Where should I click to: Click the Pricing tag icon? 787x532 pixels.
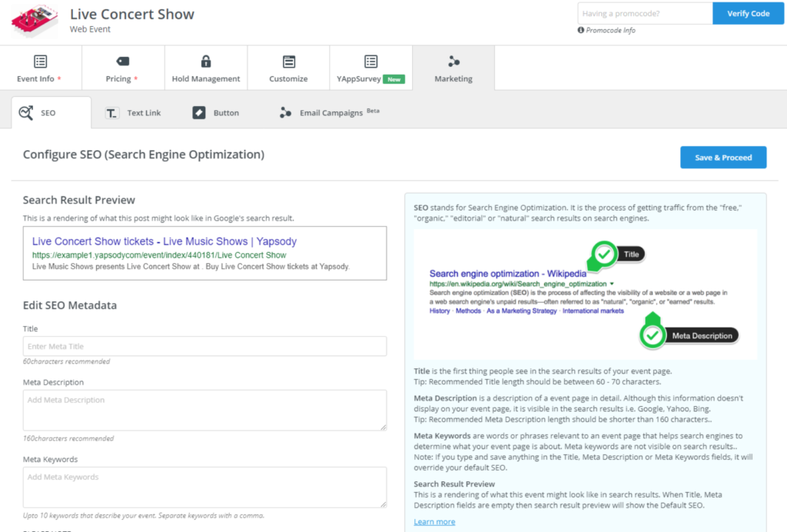click(x=123, y=62)
